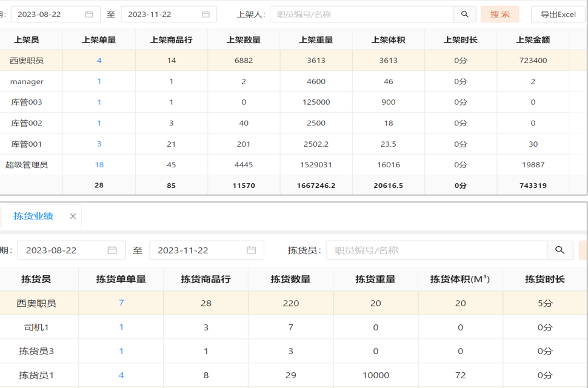The image size is (588, 388).
Task: Export data with 导出Excel button
Action: (x=558, y=14)
